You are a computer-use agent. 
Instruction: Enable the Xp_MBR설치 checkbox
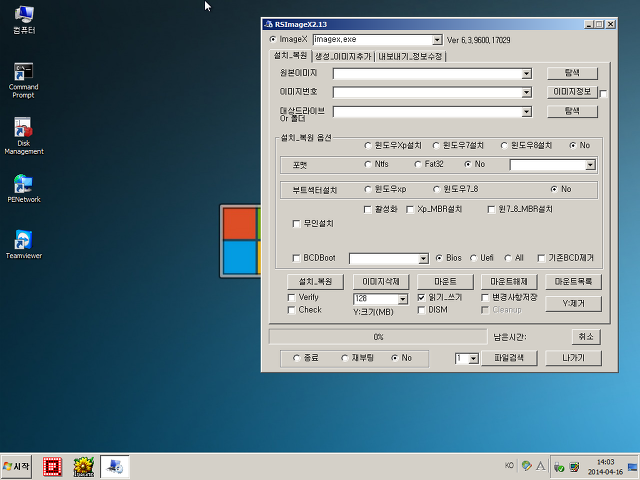click(410, 210)
